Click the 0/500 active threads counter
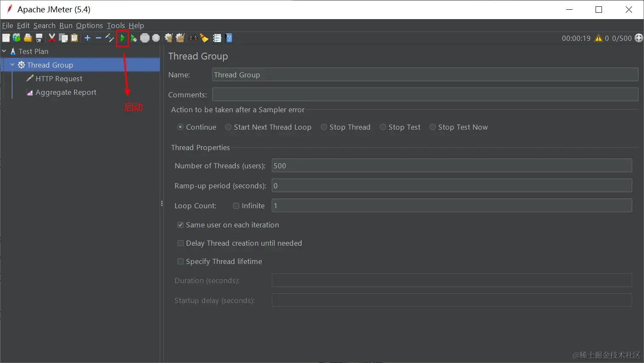 click(622, 38)
